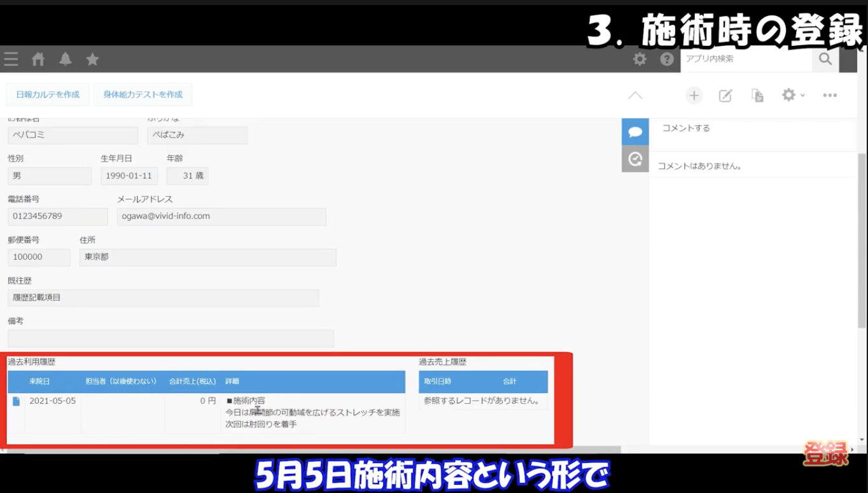The image size is (868, 493).
Task: Collapse the record form with the chevron
Action: tap(634, 95)
